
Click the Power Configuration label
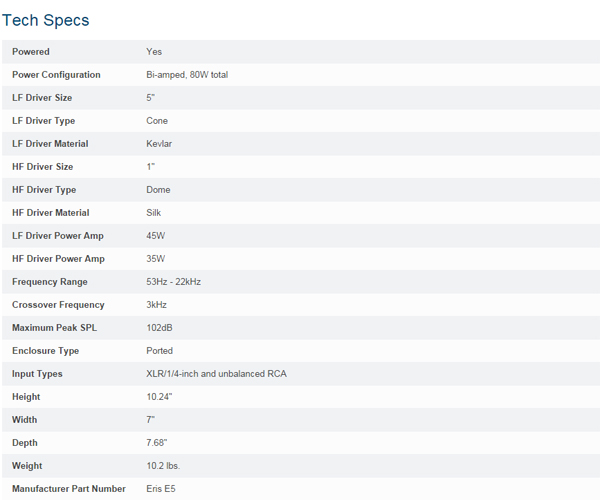(56, 75)
